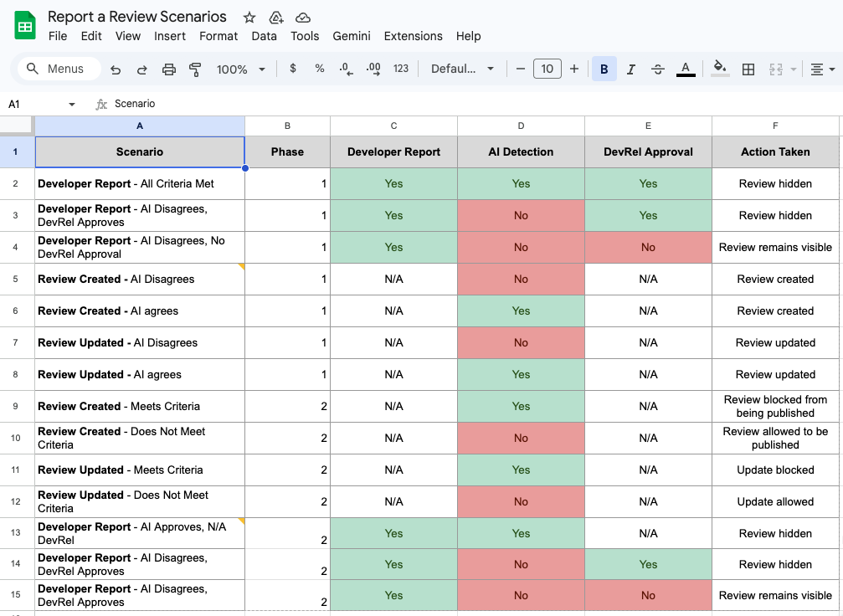Click the Redo arrow

[142, 69]
